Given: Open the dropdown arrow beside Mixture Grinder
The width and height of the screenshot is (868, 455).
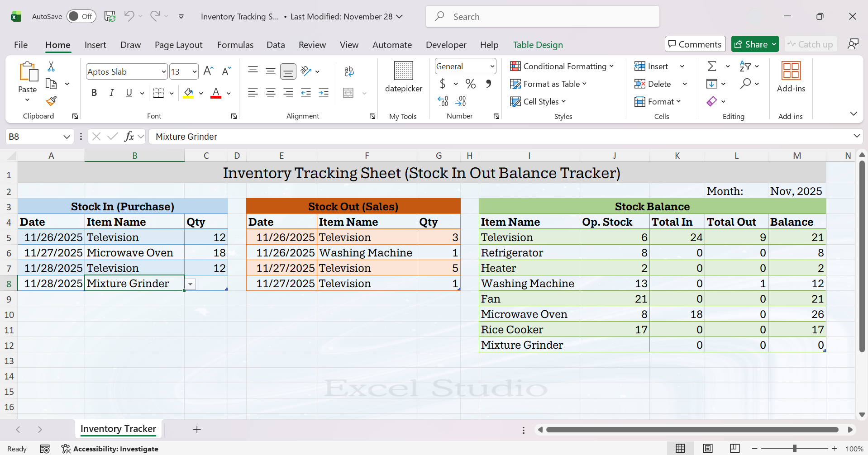Looking at the screenshot, I should pos(191,284).
